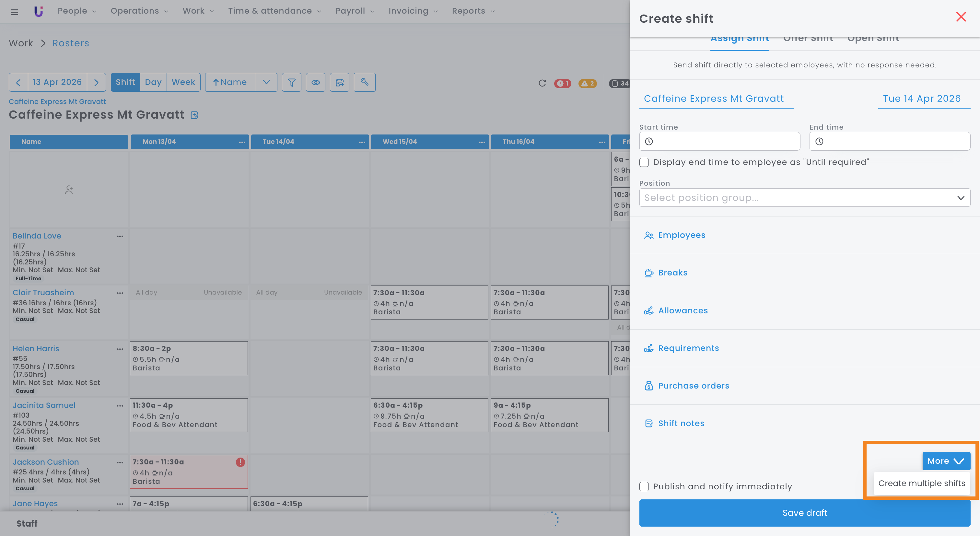
Task: Click the eye visibility icon in toolbar
Action: (x=315, y=82)
